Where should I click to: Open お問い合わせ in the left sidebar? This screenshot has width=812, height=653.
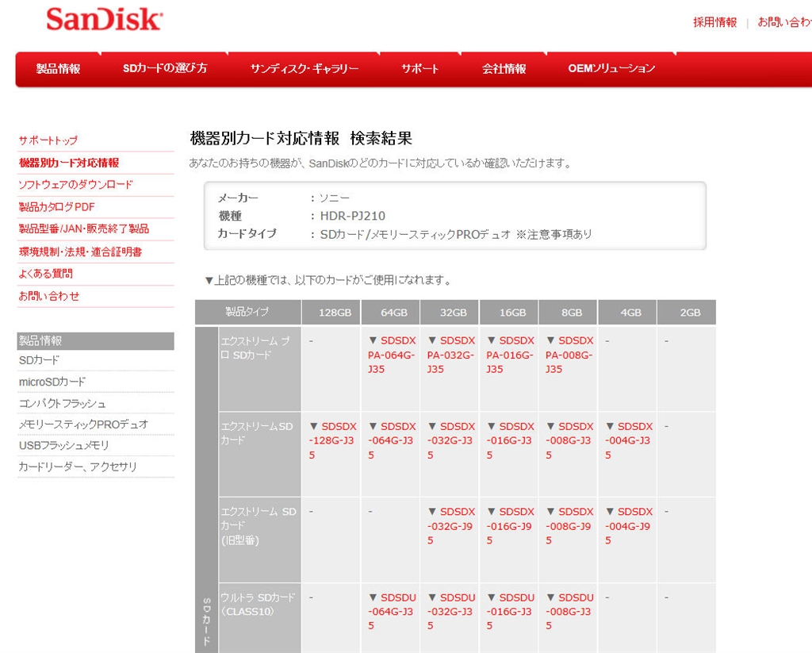pos(49,296)
